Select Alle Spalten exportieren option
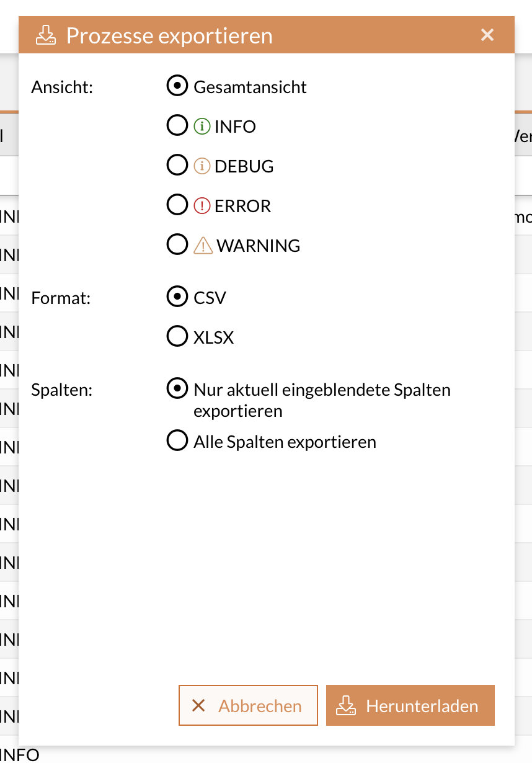 177,440
